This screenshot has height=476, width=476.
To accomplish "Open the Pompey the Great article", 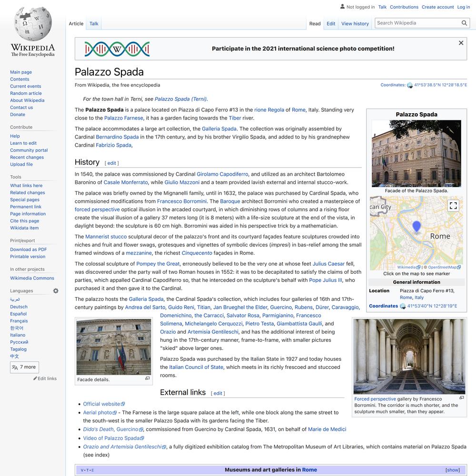I will (158, 264).
